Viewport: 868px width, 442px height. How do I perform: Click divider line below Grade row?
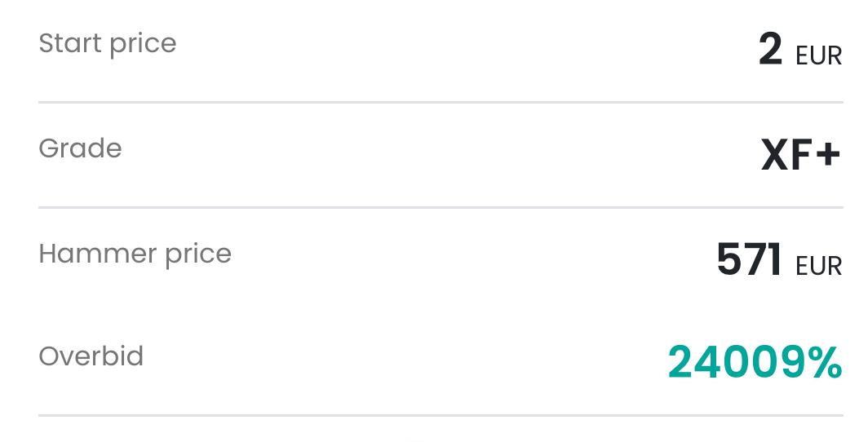(x=441, y=207)
